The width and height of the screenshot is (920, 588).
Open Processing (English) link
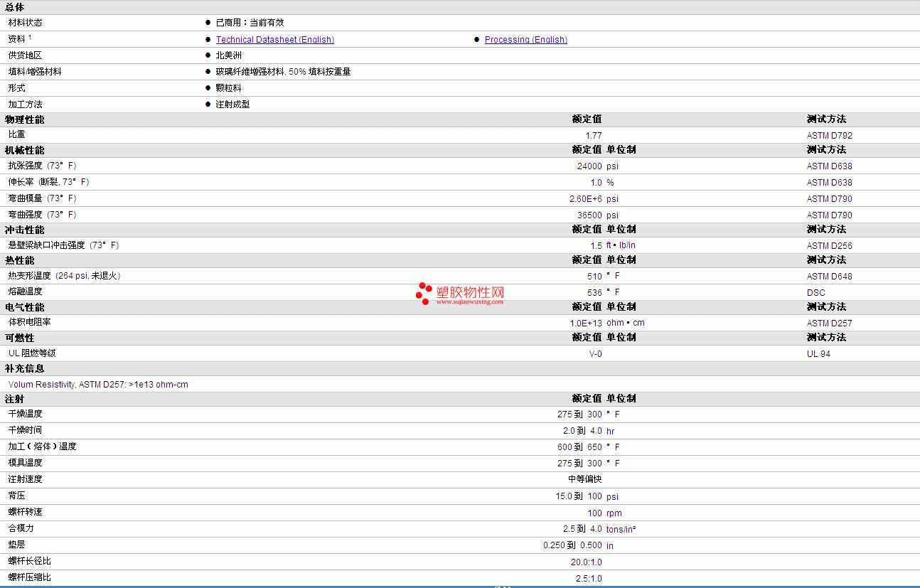point(526,40)
